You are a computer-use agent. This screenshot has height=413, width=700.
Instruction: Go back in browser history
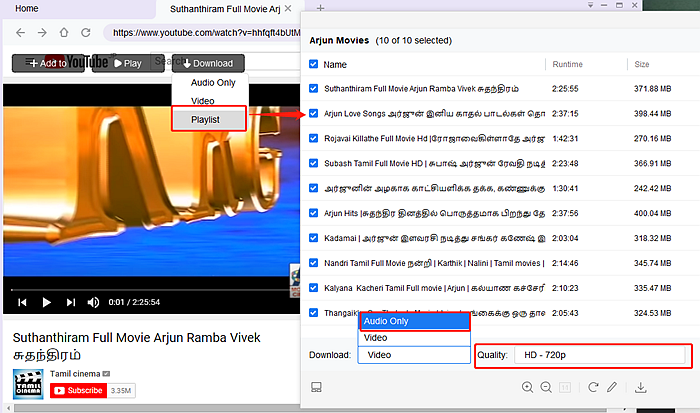coord(21,33)
